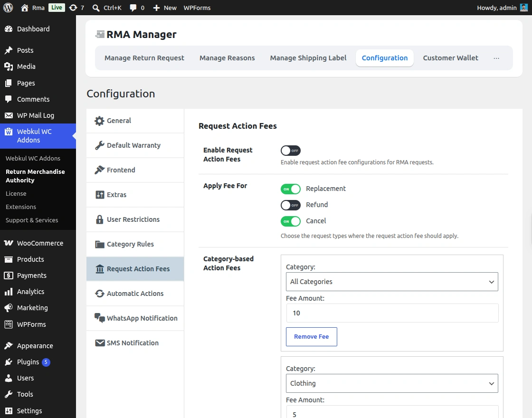Open the Automatic Actions section
The image size is (532, 418).
click(x=135, y=294)
